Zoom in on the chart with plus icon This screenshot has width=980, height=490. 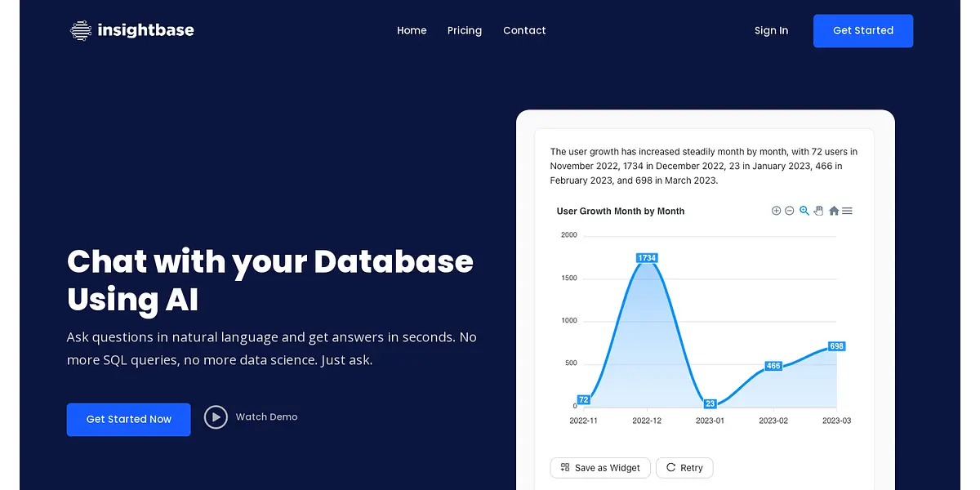[776, 211]
